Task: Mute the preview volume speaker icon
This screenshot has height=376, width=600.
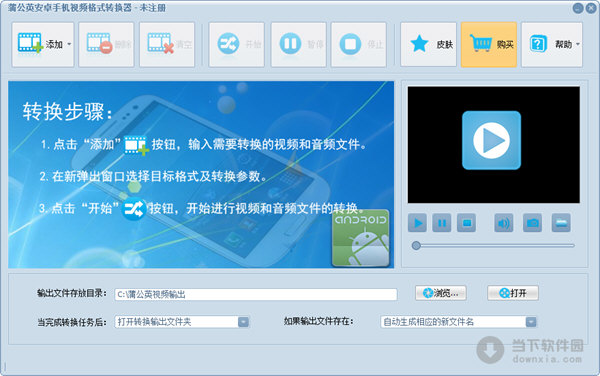Action: pos(504,223)
